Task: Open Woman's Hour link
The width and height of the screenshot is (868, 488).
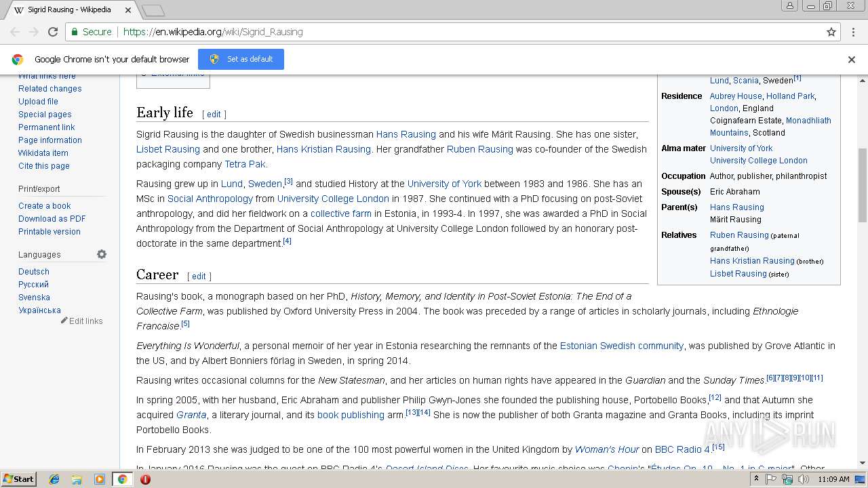Action: click(607, 449)
